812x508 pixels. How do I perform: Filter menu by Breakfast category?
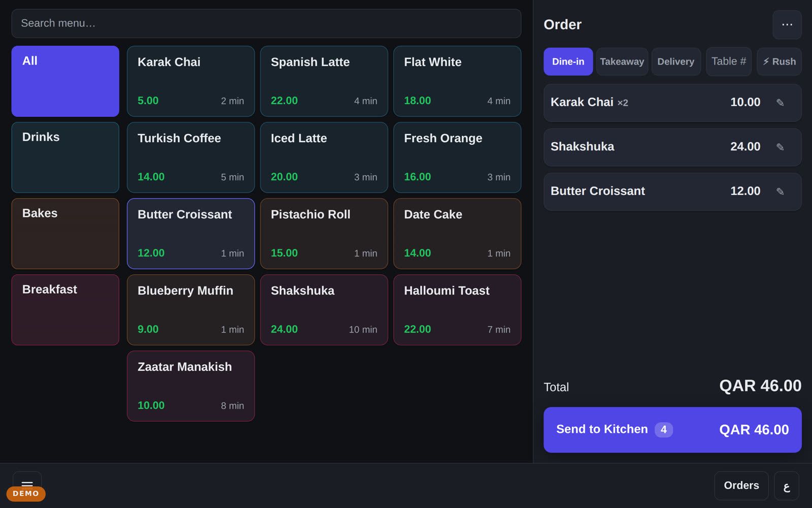pyautogui.click(x=65, y=310)
